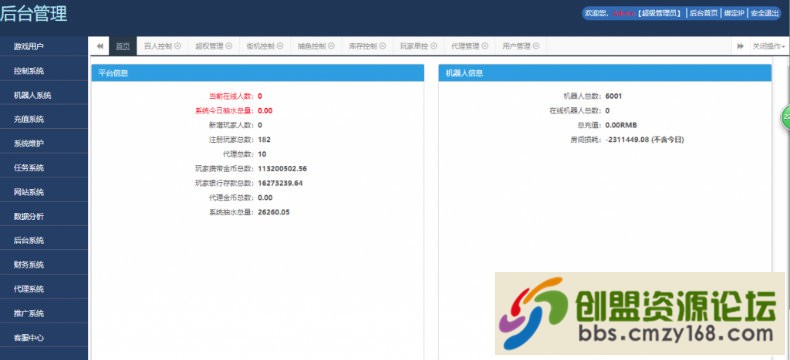Switch to the 库存控制 tab
This screenshot has width=790, height=360.
point(363,46)
